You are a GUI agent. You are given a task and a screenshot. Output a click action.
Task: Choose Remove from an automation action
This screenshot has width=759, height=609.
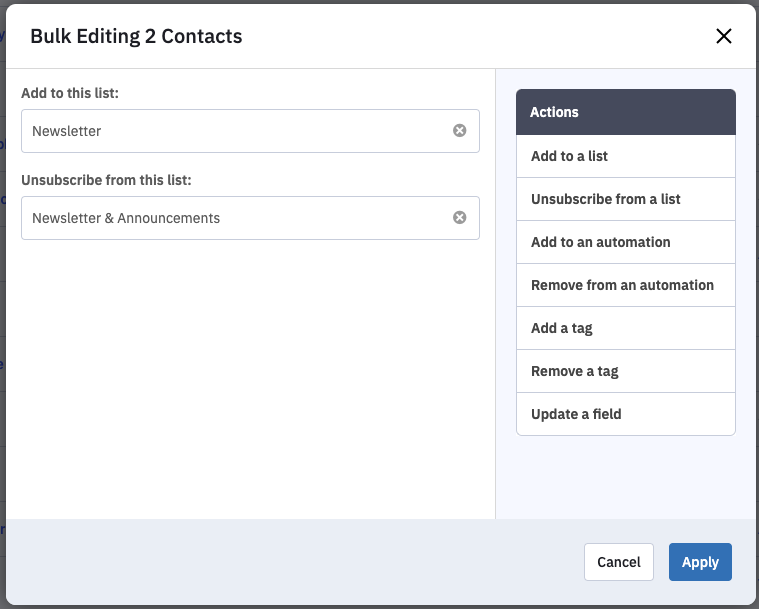tap(626, 285)
